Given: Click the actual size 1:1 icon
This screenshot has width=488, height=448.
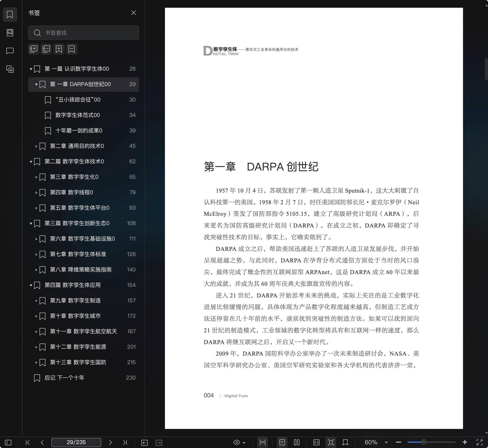Looking at the screenshot, I should [316, 442].
